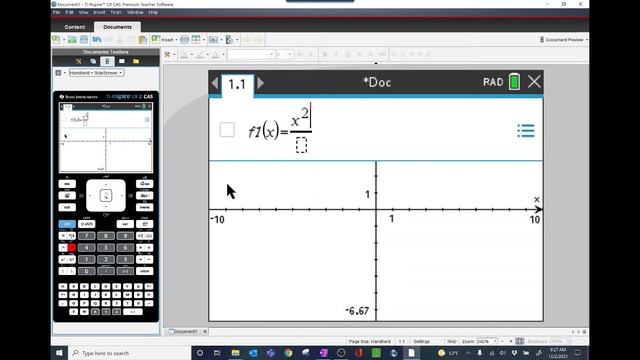Viewport: 640px width, 360px height.
Task: Open Page Sorter icon in Documents Toolbox
Action: point(93,61)
